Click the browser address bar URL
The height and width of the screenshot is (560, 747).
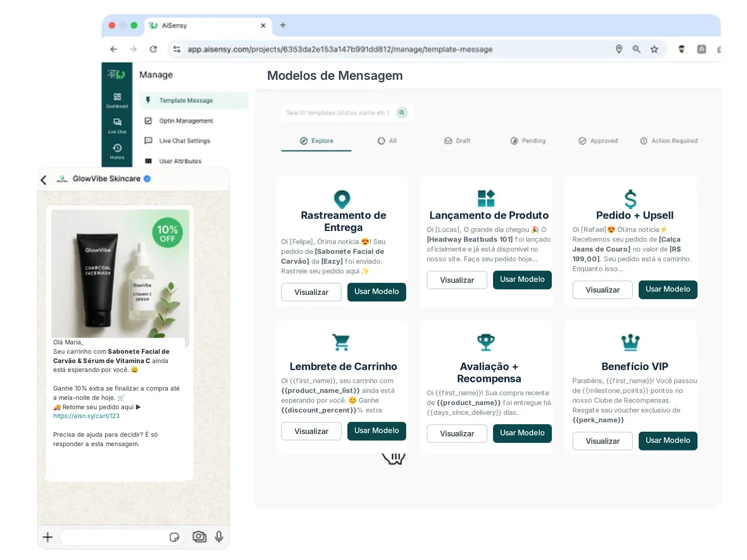pos(340,49)
